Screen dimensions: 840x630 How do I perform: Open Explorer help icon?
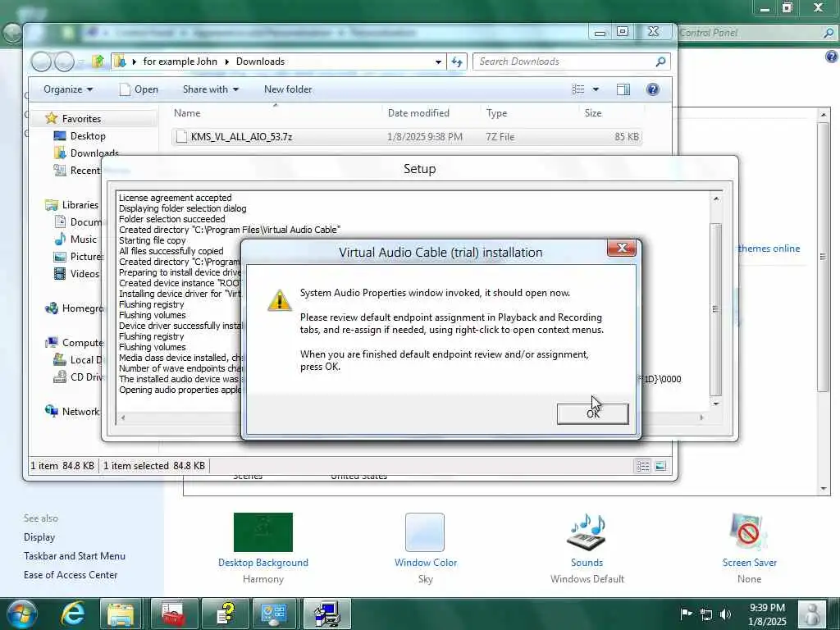[x=652, y=89]
